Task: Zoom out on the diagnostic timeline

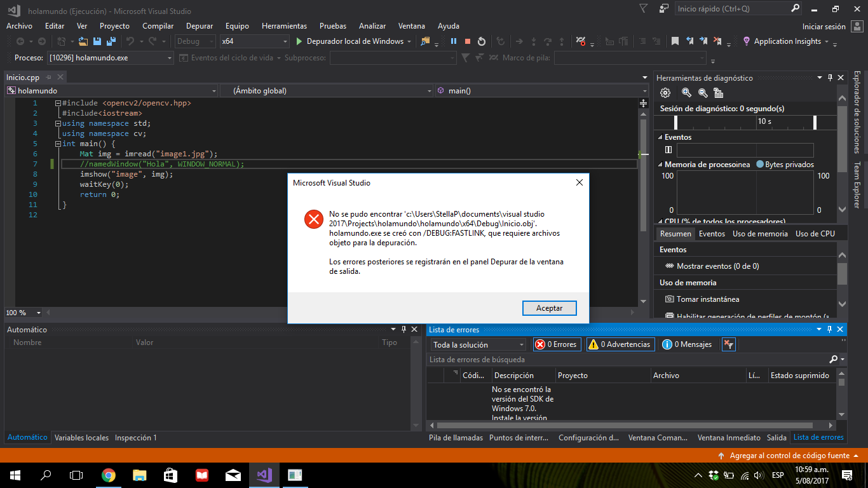Action: pyautogui.click(x=703, y=93)
